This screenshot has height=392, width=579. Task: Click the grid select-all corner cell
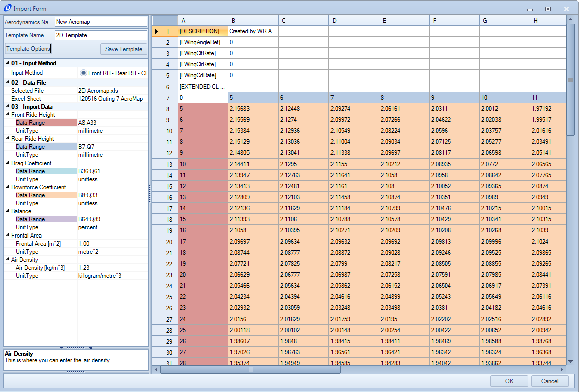[165, 20]
